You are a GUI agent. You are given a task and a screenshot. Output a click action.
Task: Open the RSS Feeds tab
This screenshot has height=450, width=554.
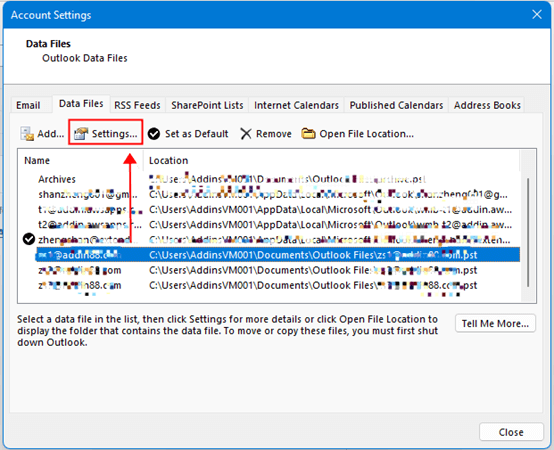(137, 105)
